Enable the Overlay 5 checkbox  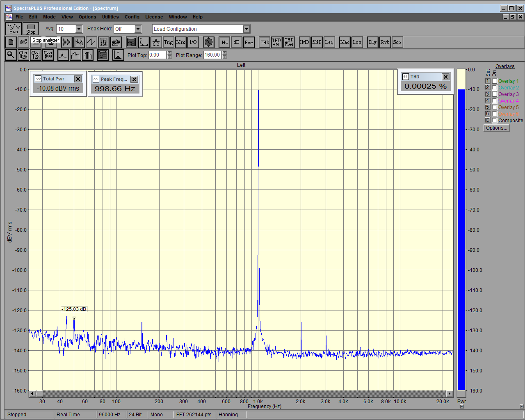pyautogui.click(x=495, y=107)
